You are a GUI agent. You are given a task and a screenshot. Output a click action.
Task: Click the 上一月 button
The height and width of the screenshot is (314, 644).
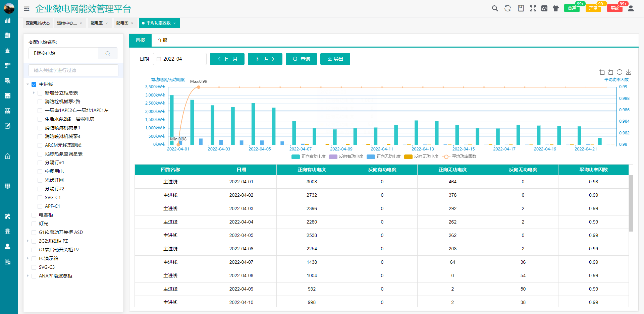(x=227, y=59)
